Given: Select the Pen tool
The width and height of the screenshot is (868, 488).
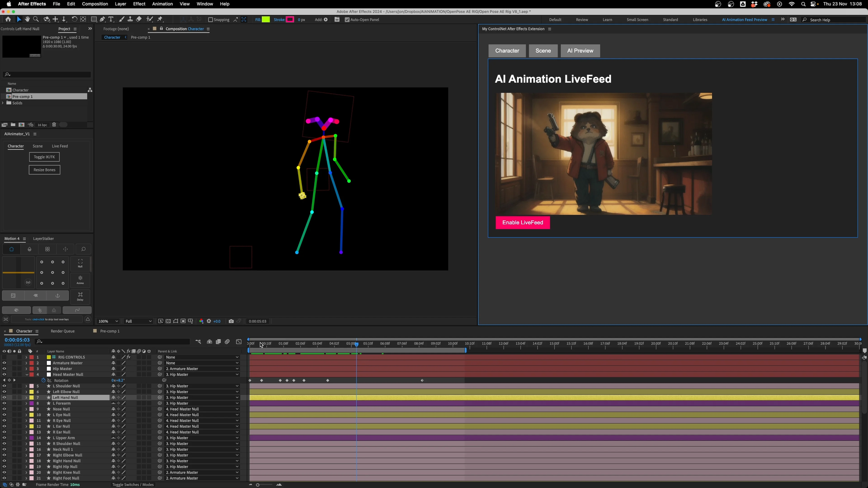Looking at the screenshot, I should tap(102, 20).
